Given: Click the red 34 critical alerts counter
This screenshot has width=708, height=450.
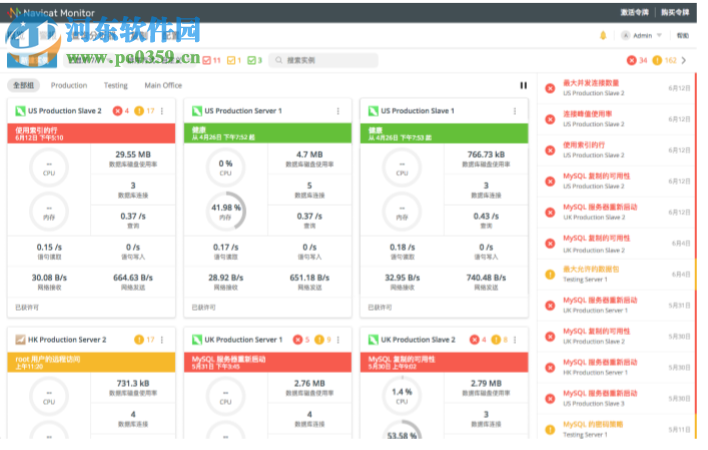Looking at the screenshot, I should click(637, 60).
